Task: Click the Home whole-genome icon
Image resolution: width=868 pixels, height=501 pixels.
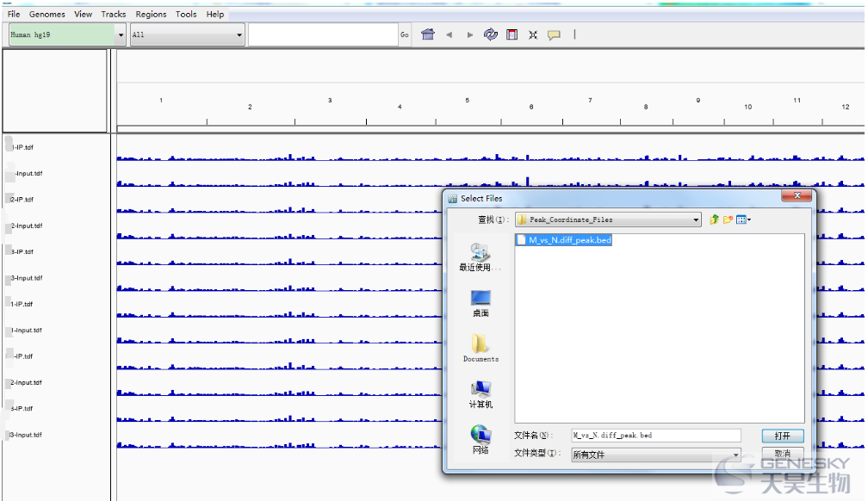Action: [x=428, y=35]
